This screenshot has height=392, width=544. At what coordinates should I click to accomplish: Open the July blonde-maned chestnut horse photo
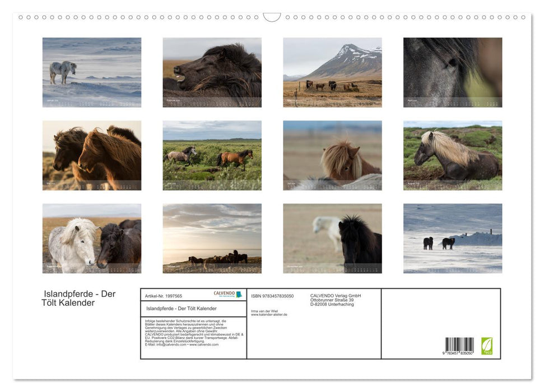pos(332,155)
